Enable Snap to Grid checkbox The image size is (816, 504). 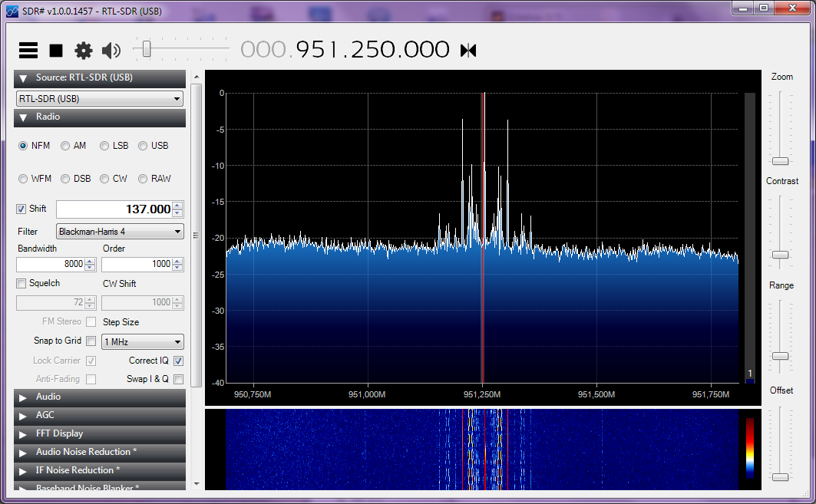[91, 341]
